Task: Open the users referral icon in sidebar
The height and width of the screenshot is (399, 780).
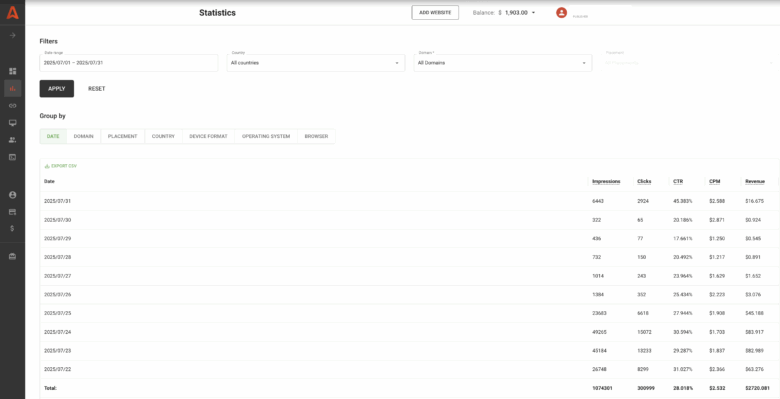Action: (x=12, y=140)
